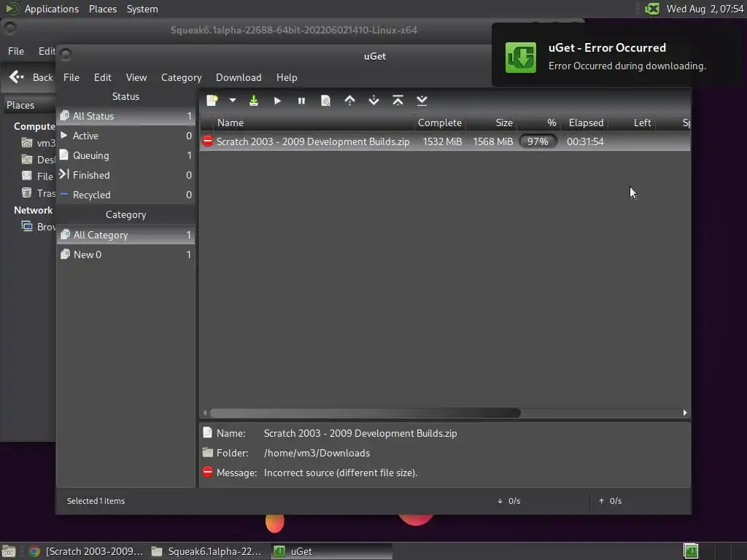Open the dropdown arrow beside New Download

233,101
